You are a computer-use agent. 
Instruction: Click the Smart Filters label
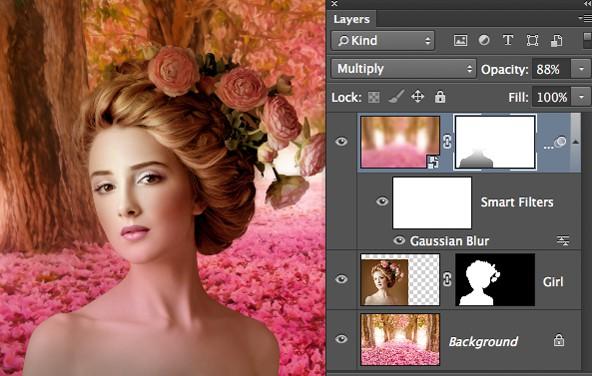point(517,202)
